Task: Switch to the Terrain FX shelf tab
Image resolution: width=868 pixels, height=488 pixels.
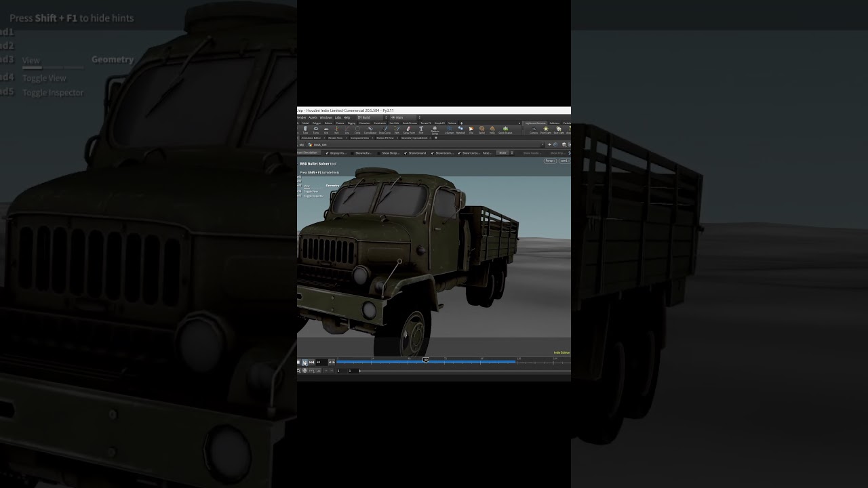Action: pyautogui.click(x=426, y=123)
